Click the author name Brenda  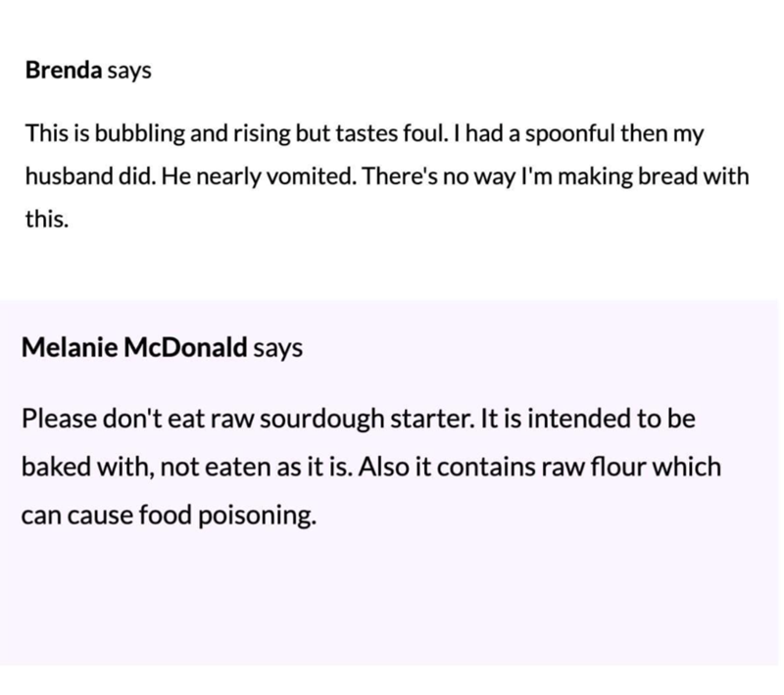tap(64, 73)
